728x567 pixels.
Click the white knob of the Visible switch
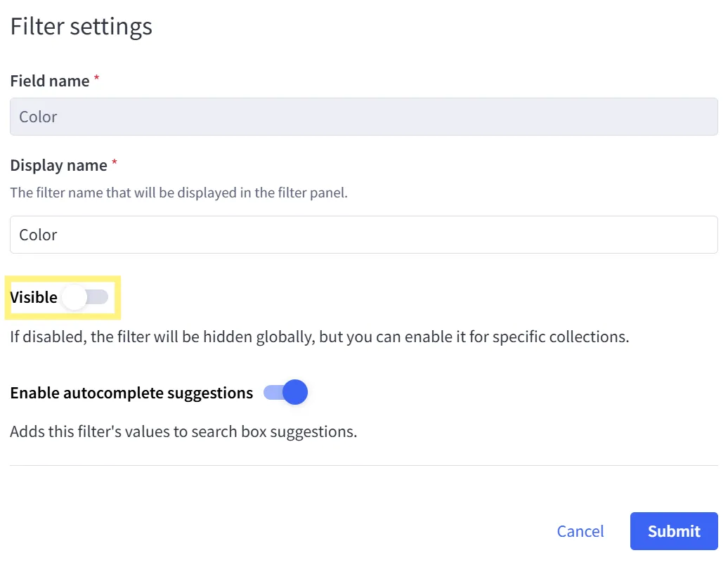(74, 298)
